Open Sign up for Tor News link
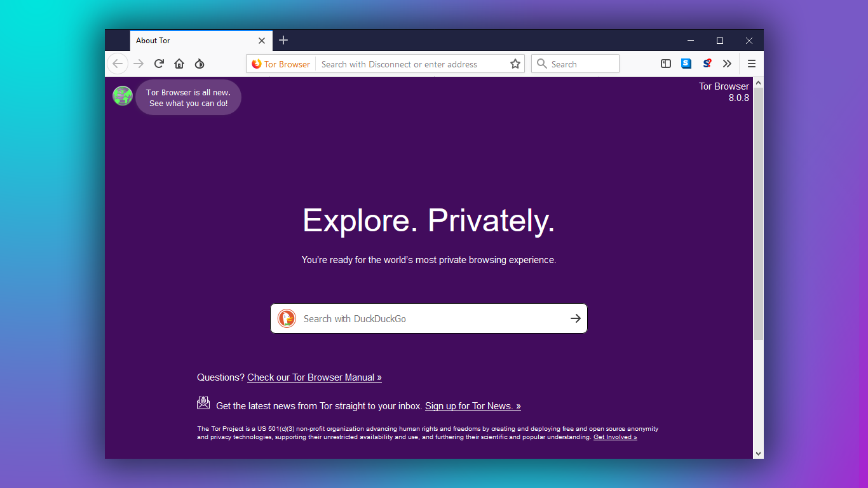The image size is (868, 488). point(473,406)
